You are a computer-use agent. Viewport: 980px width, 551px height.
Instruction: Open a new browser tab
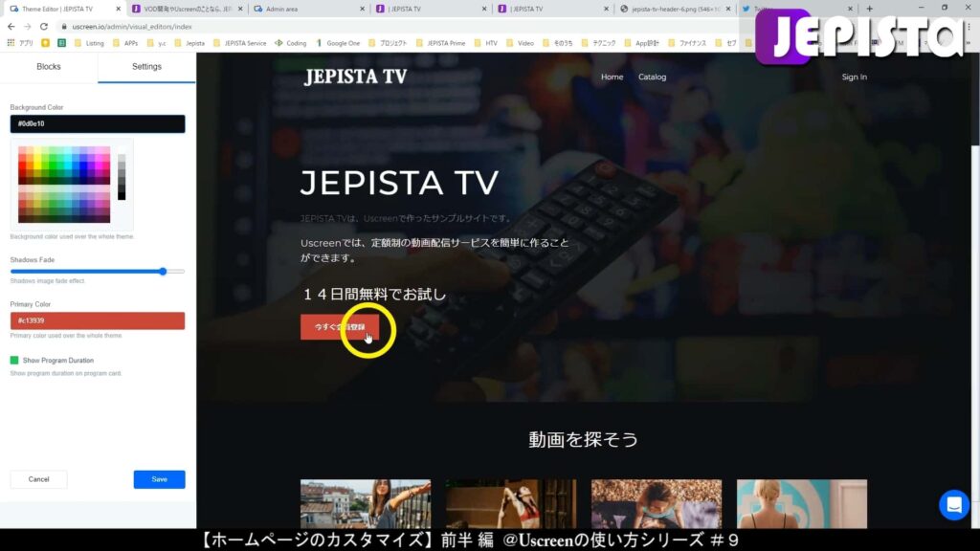[869, 9]
